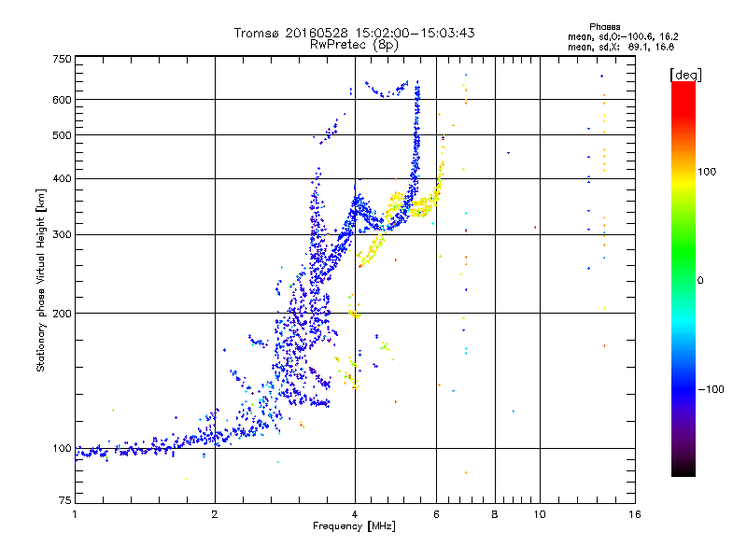Click y-axis tick label '100'
The height and width of the screenshot is (560, 747).
[x=62, y=449]
